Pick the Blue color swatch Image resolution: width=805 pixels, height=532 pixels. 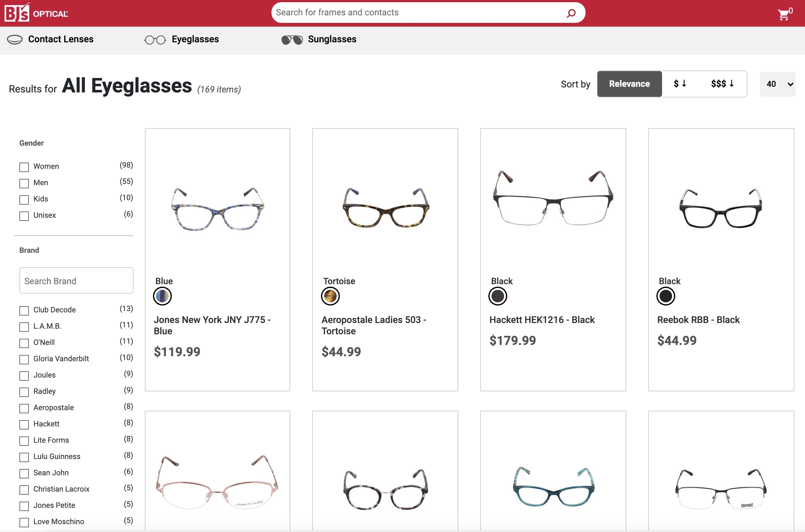(x=163, y=296)
